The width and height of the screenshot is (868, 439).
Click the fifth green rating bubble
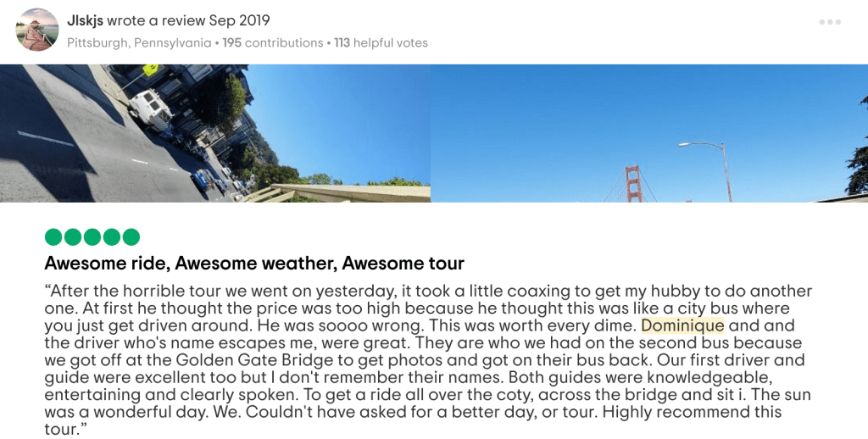tap(131, 237)
